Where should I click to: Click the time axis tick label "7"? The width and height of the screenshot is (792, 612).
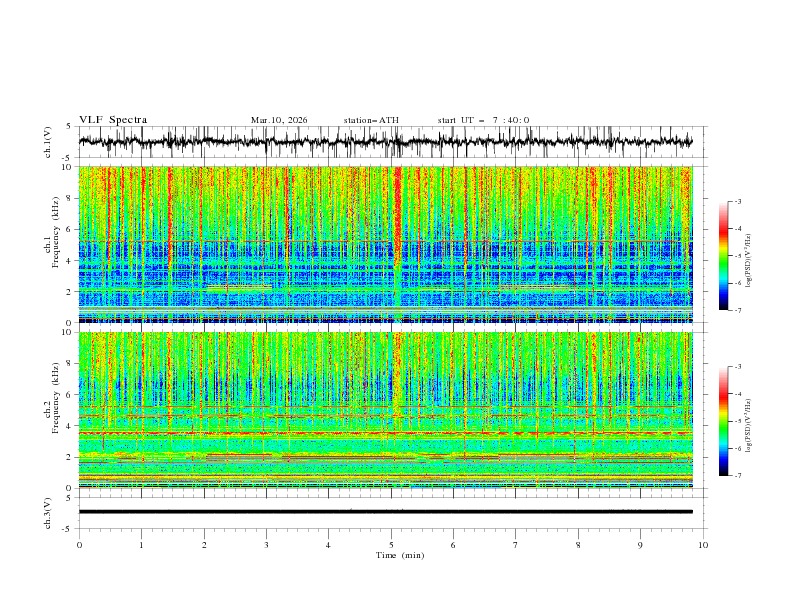(x=516, y=545)
